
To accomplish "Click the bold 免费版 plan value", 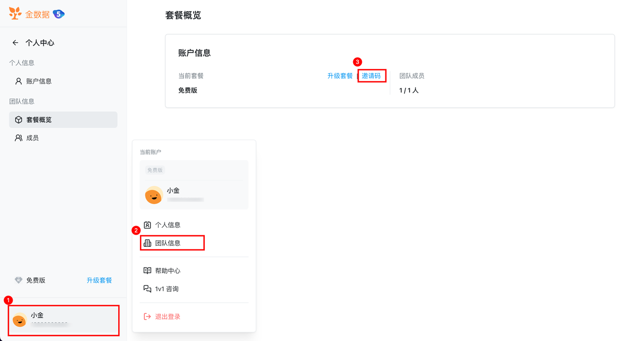I will pos(188,91).
